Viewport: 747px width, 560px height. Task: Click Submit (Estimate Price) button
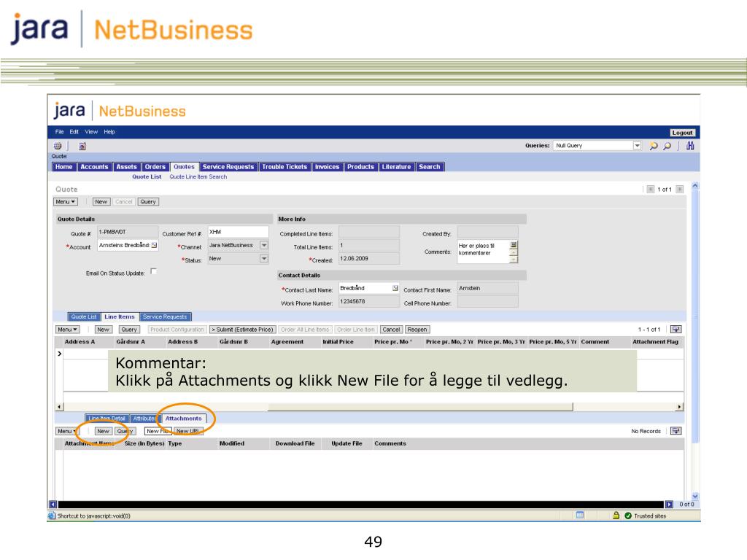(242, 330)
